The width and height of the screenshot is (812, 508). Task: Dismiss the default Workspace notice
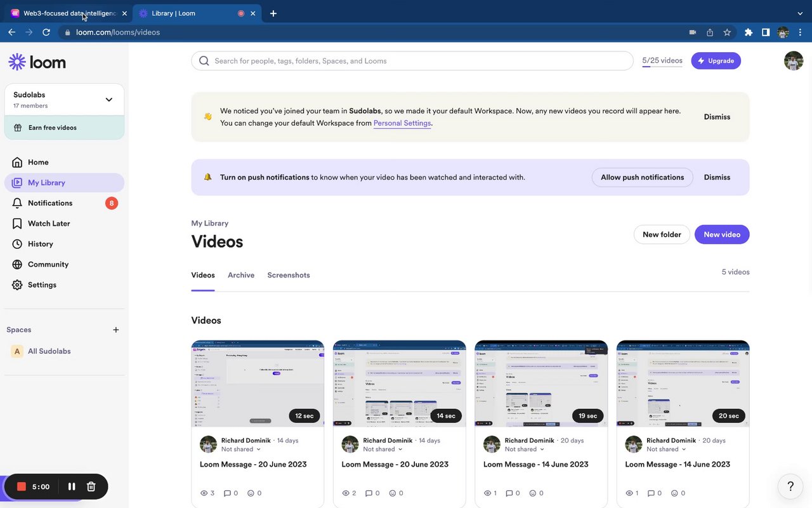coord(717,117)
